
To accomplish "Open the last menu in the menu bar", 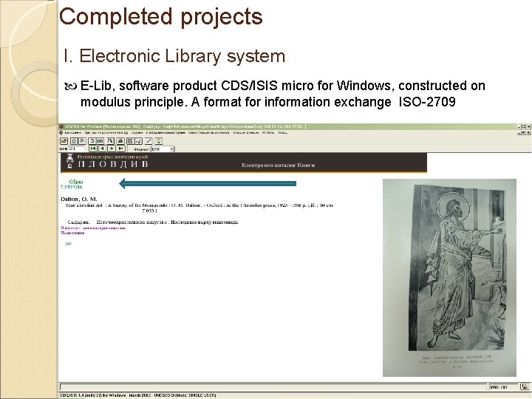I will tap(282, 133).
